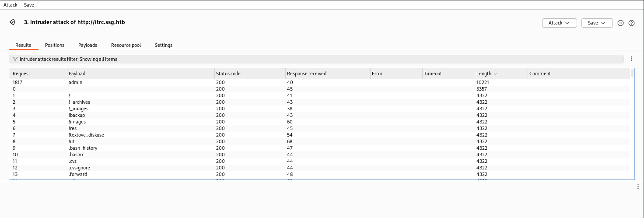Sort by Length column arrow
The width and height of the screenshot is (644, 218).
coord(495,74)
